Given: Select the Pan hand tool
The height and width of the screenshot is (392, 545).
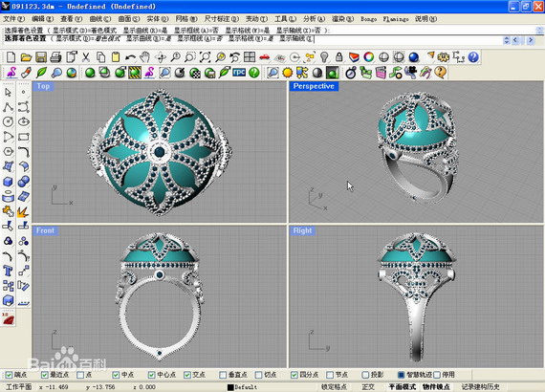Looking at the screenshot, I should click(x=145, y=57).
